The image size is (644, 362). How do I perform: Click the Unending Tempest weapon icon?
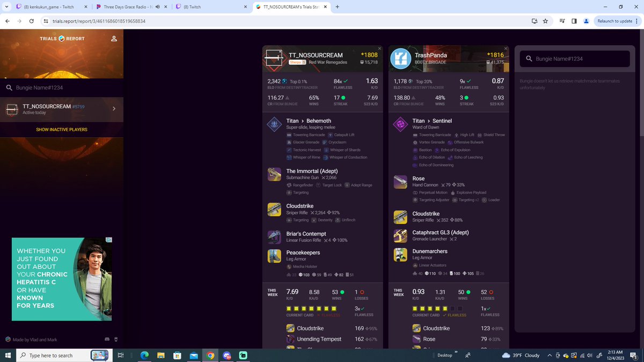click(290, 339)
